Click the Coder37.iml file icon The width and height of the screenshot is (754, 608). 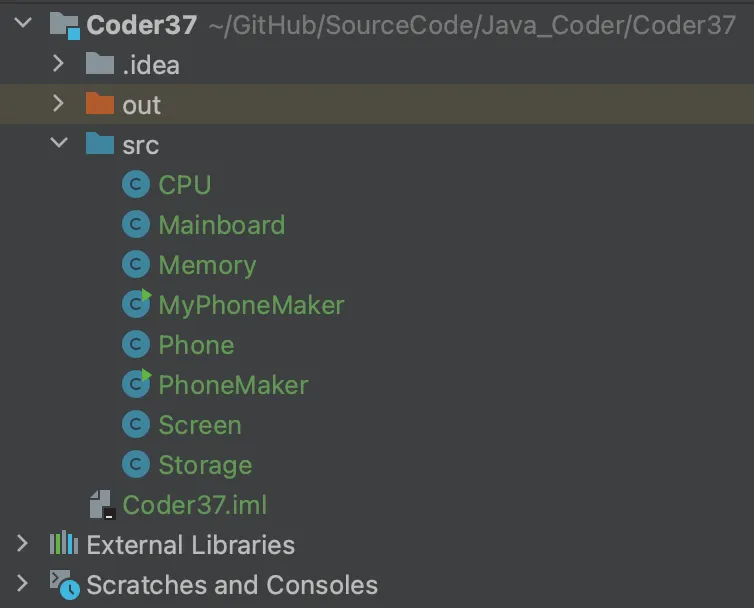(x=102, y=505)
